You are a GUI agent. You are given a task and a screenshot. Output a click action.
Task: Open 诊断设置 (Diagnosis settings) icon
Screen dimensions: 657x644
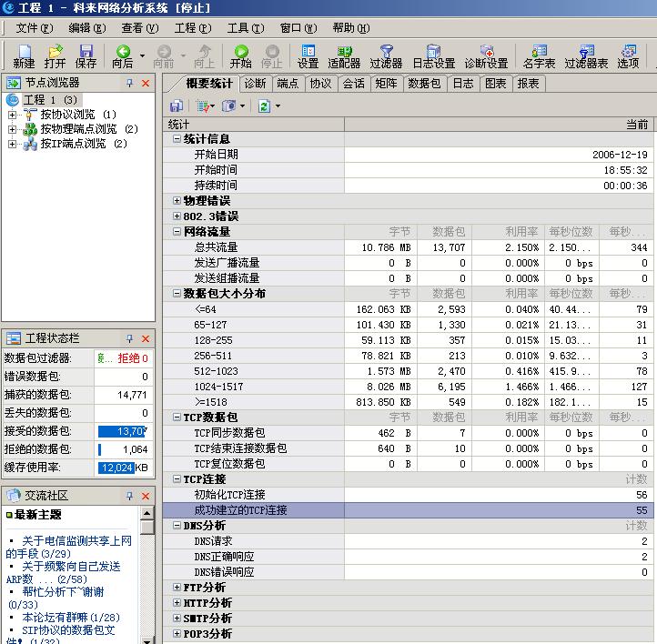click(x=486, y=55)
